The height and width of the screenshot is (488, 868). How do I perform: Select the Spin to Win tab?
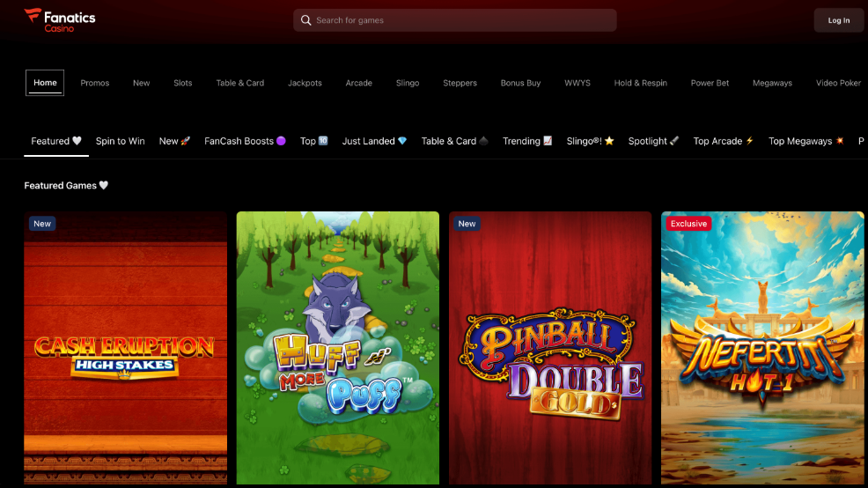[120, 141]
